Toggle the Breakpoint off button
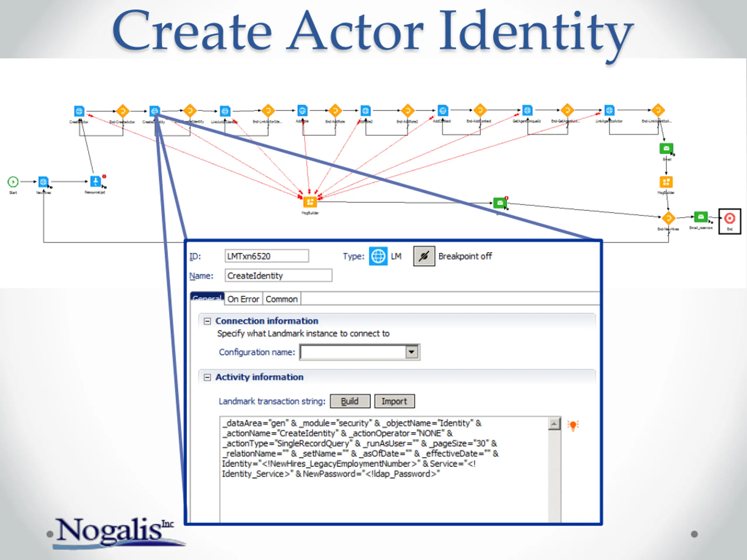This screenshot has height=560, width=747. pyautogui.click(x=424, y=256)
